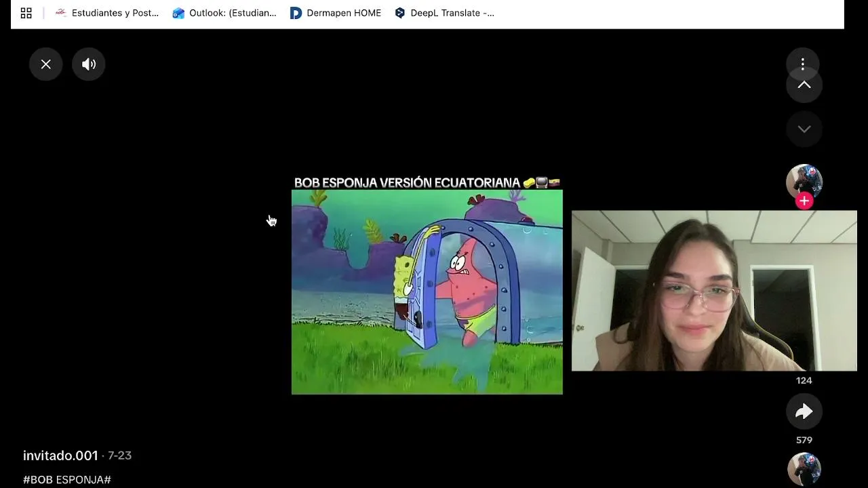The width and height of the screenshot is (868, 488).
Task: Click the webcam overlay of the woman
Action: (x=714, y=291)
